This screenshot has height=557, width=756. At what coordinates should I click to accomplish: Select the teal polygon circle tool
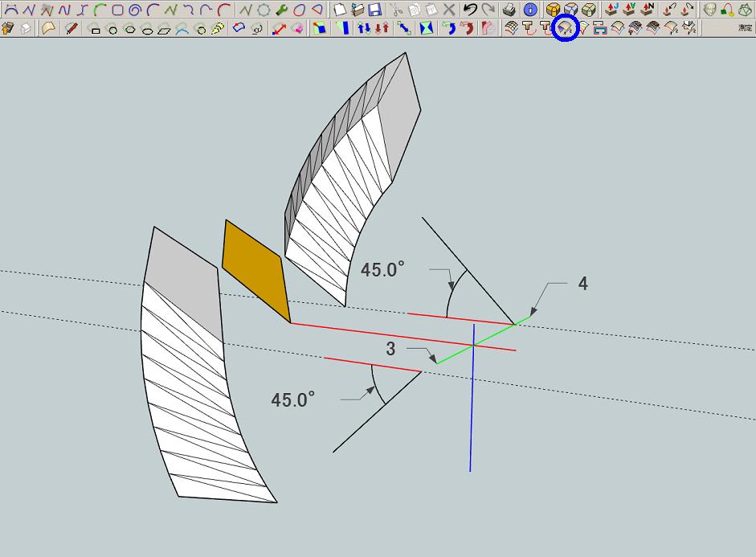click(x=264, y=9)
